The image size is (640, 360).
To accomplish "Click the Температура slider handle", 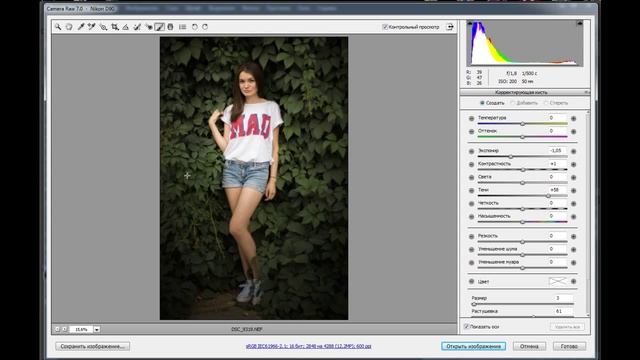I will click(x=522, y=124).
